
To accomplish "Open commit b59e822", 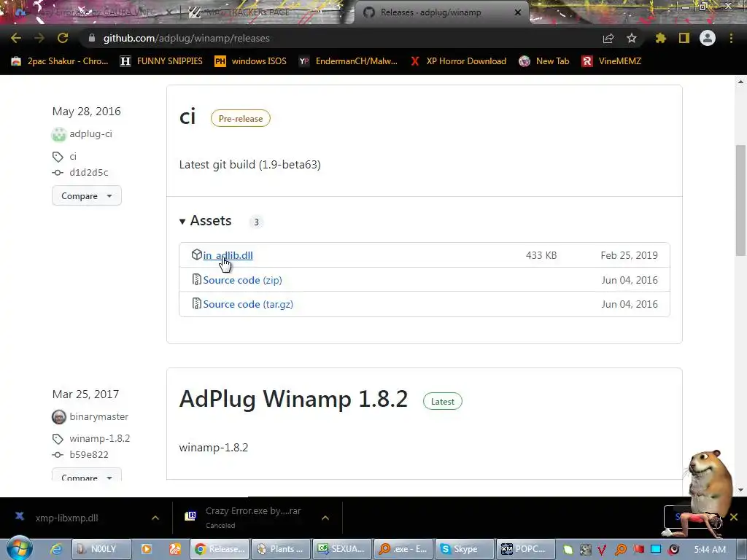I will tap(88, 455).
